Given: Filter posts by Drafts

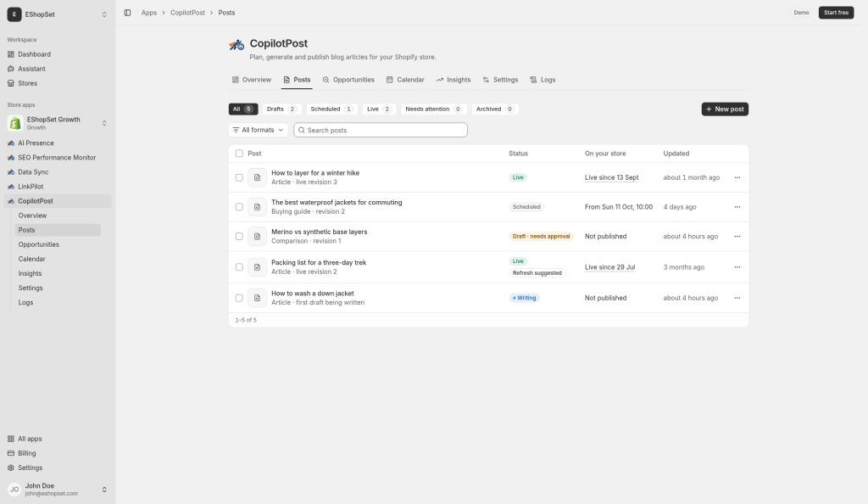Looking at the screenshot, I should point(281,109).
